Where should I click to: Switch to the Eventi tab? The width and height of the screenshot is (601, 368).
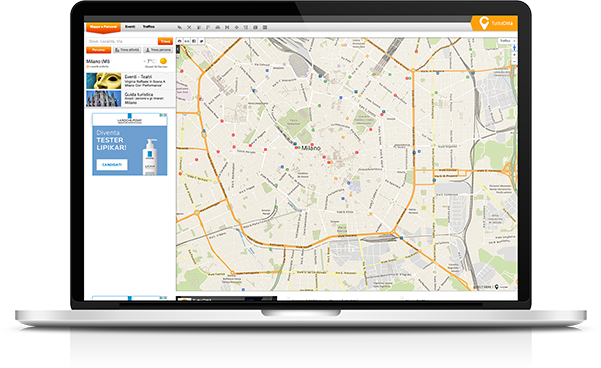[x=130, y=27]
